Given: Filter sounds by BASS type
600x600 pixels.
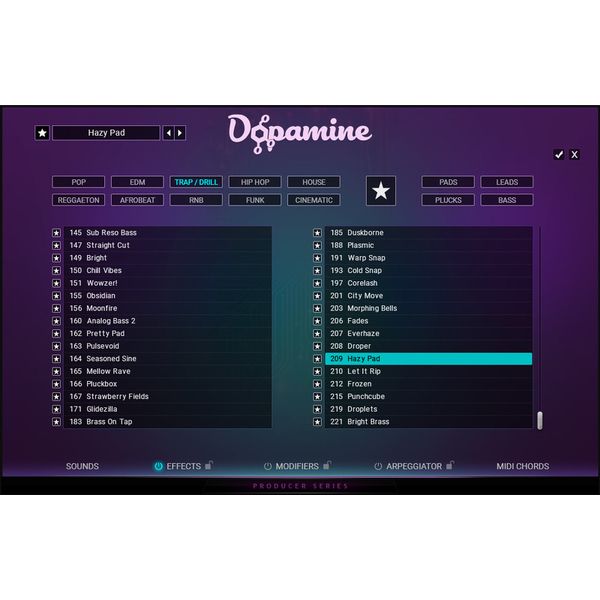Looking at the screenshot, I should pos(507,200).
